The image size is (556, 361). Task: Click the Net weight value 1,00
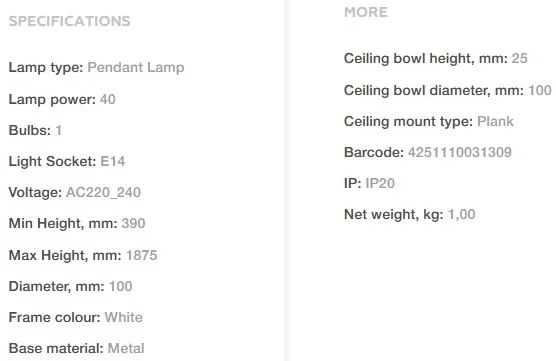point(461,214)
